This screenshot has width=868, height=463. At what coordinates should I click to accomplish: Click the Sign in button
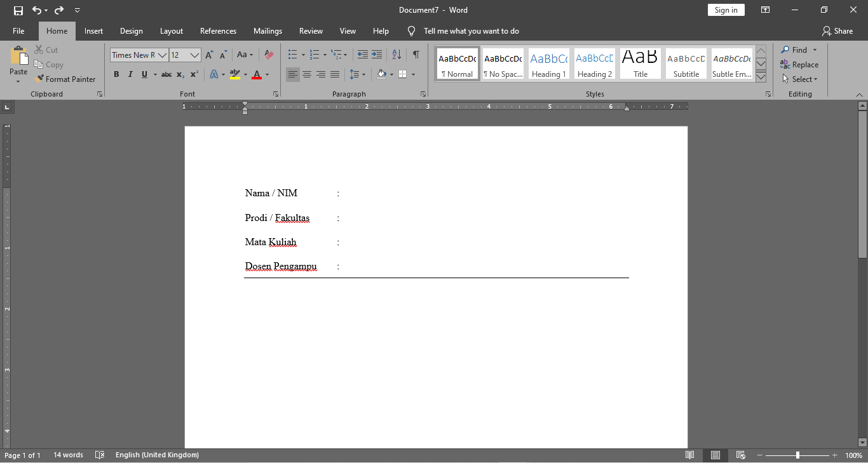pyautogui.click(x=726, y=10)
